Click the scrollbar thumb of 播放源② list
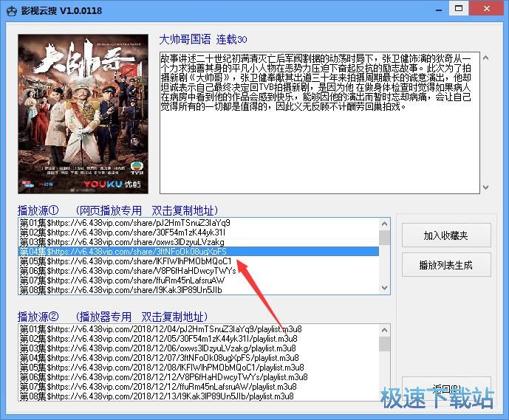Screen dimensions: 509x420 tap(384, 344)
